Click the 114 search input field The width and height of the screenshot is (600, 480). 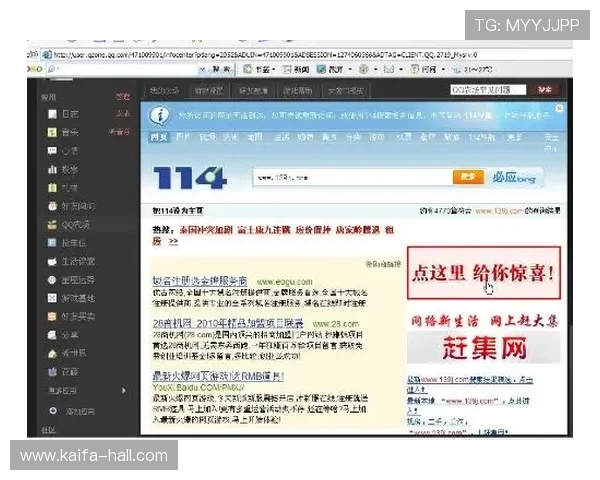pyautogui.click(x=352, y=178)
